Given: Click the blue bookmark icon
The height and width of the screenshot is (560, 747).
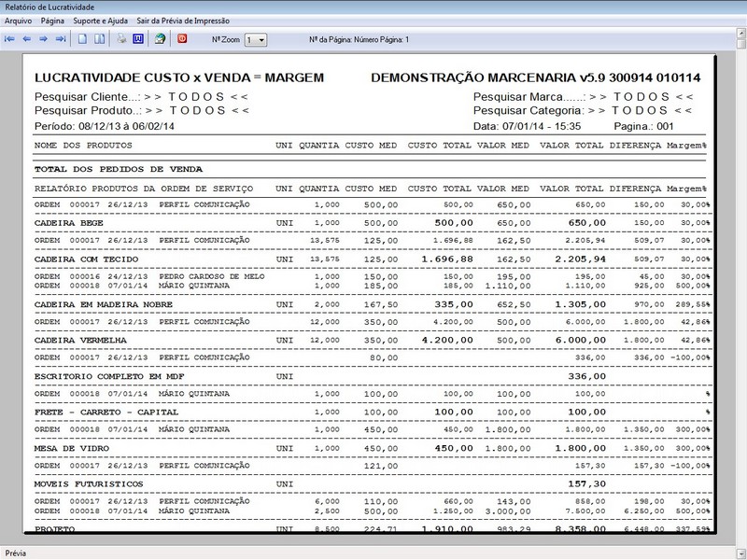Looking at the screenshot, I should click(137, 39).
